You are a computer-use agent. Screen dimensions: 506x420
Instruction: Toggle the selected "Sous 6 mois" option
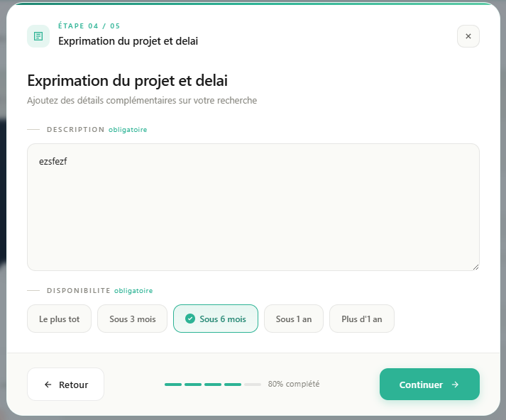pyautogui.click(x=216, y=319)
